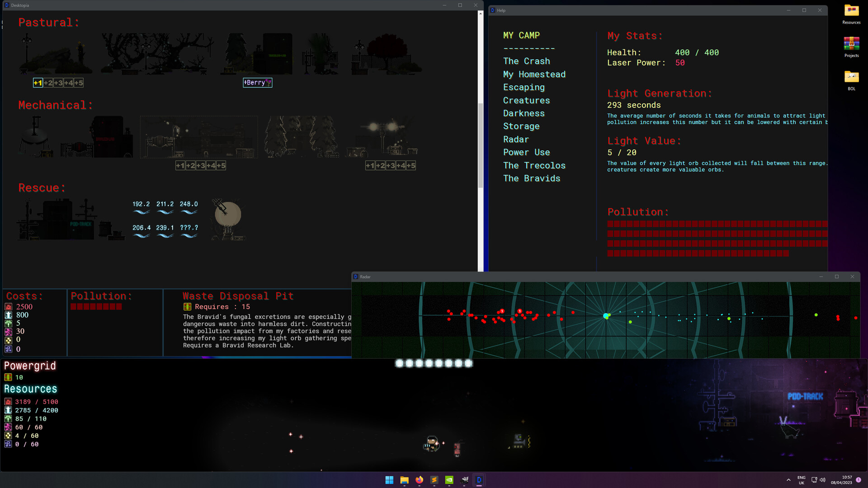Click My Homestead link in Help panel

tap(533, 74)
